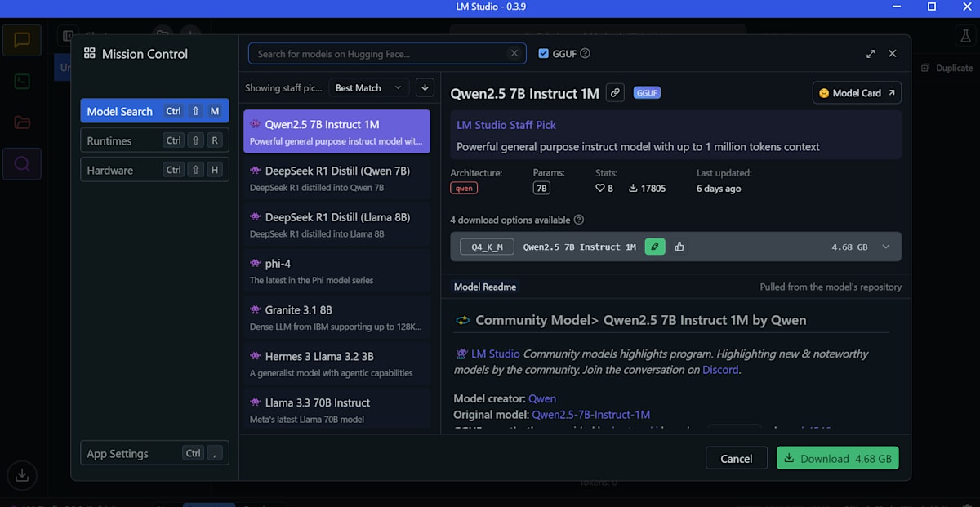Toggle the sidebar panel icon behind dialog
This screenshot has width=980, height=507.
click(x=69, y=36)
